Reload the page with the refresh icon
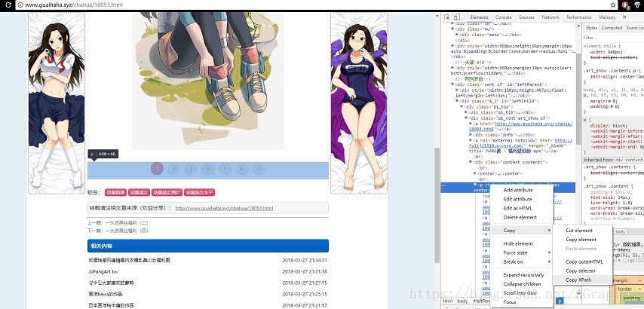The height and width of the screenshot is (309, 644). (8, 5)
